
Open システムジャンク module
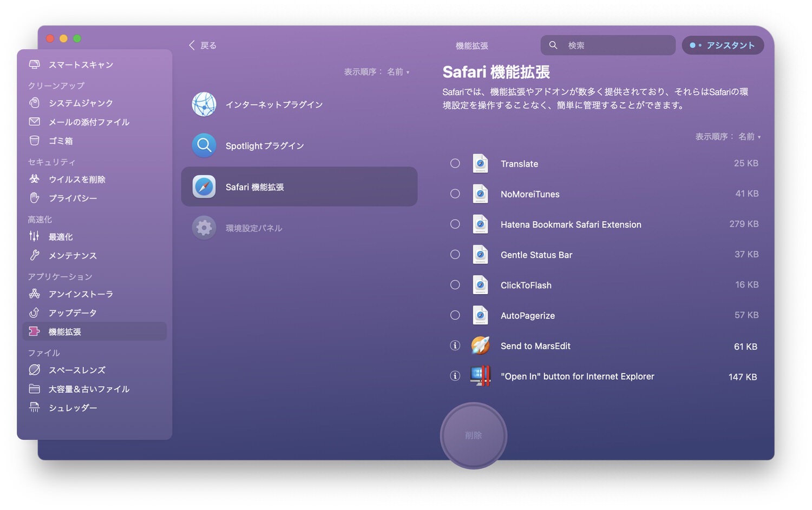[95, 103]
